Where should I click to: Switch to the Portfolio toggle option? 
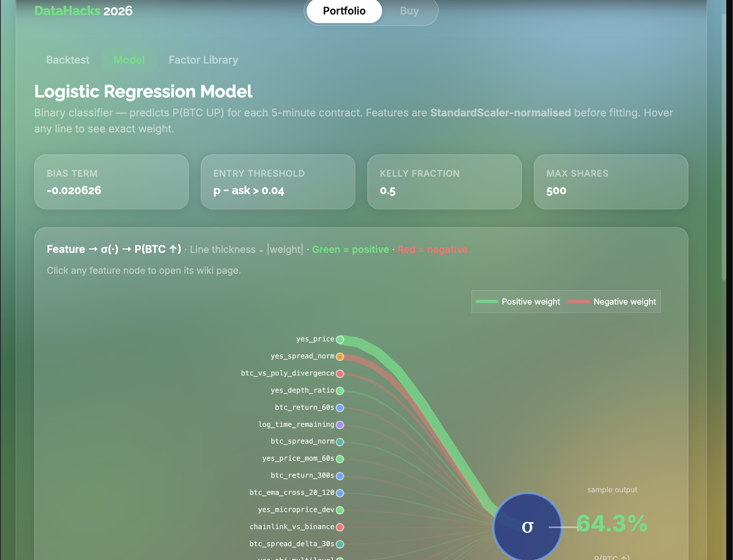coord(344,11)
